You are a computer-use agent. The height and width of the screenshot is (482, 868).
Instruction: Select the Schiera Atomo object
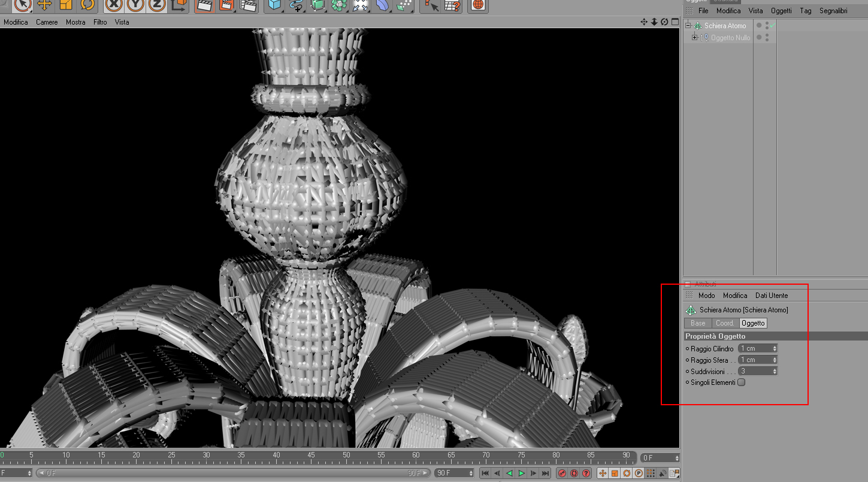pos(725,26)
